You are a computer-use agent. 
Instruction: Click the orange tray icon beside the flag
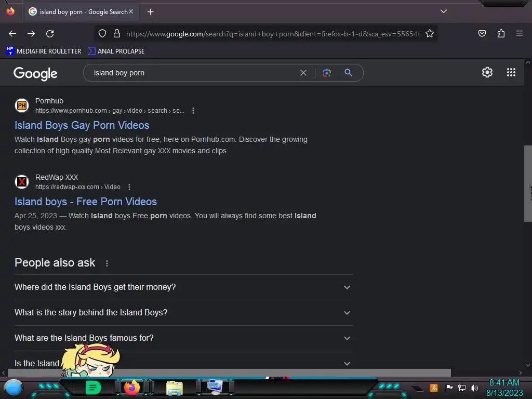[434, 388]
